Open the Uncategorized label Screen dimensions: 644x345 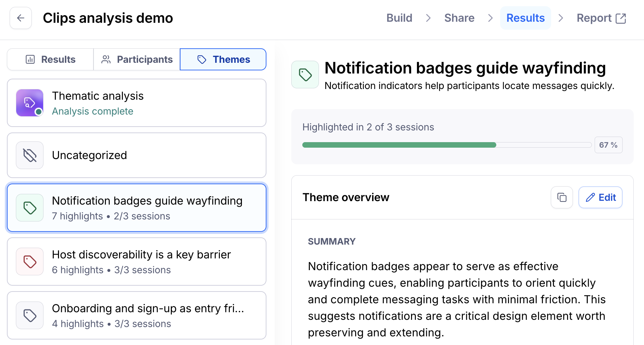(89, 155)
